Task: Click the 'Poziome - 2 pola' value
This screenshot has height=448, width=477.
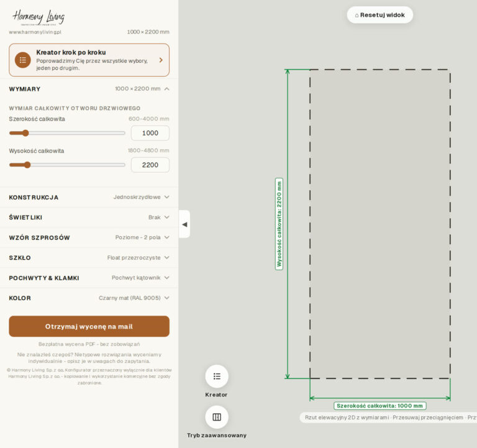Action: [138, 237]
